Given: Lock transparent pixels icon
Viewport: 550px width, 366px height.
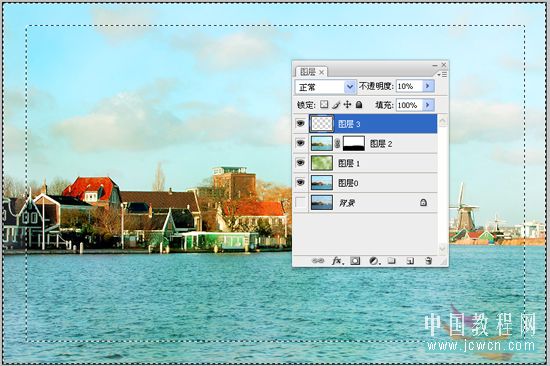Looking at the screenshot, I should point(324,105).
